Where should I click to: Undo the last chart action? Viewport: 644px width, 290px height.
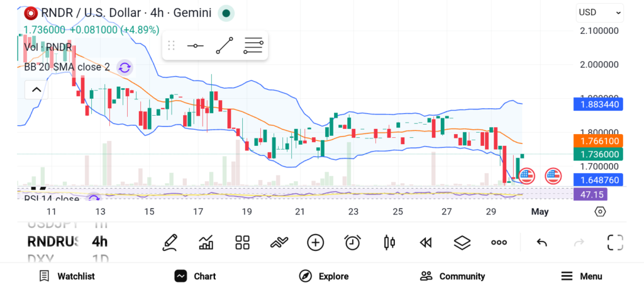click(x=541, y=243)
